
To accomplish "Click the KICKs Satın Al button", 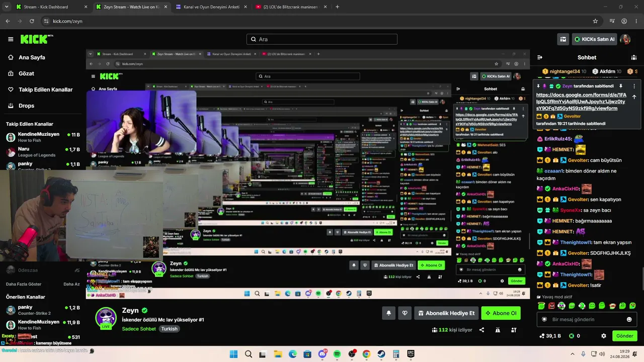I will [x=595, y=39].
